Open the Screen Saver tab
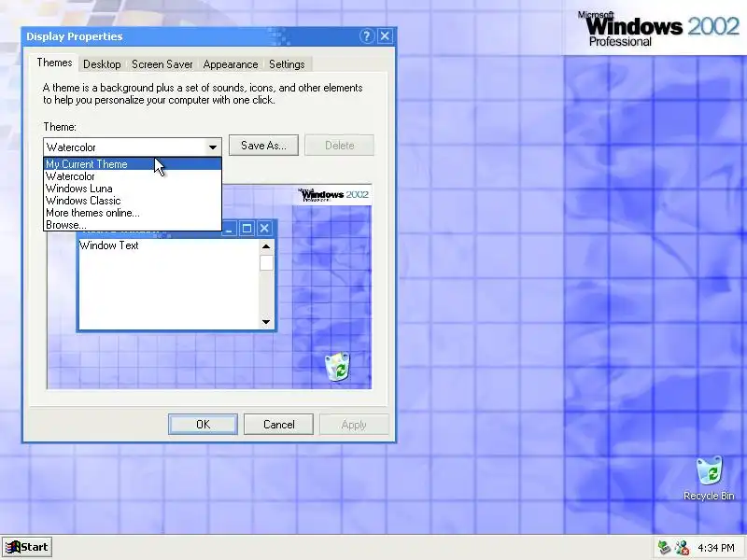This screenshot has width=747, height=560. [x=162, y=64]
